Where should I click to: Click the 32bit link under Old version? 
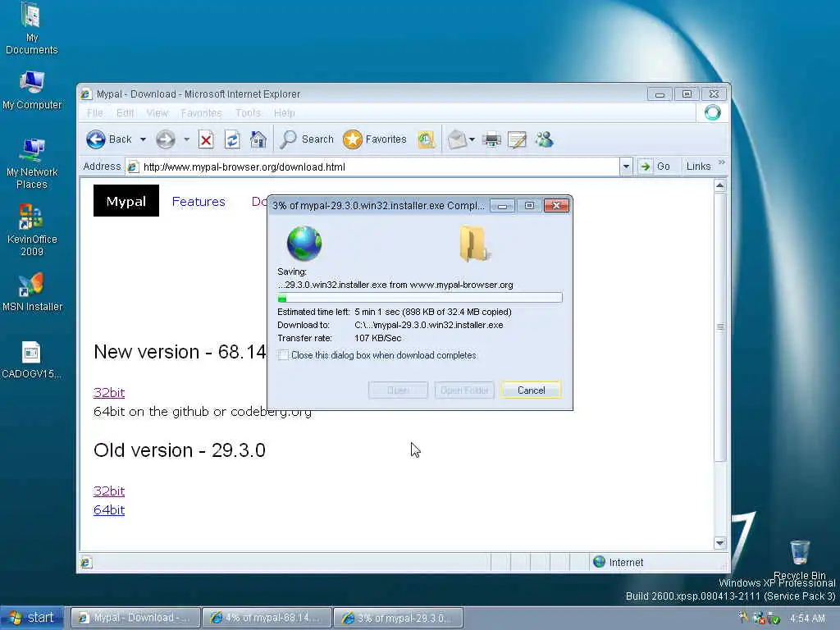(109, 491)
